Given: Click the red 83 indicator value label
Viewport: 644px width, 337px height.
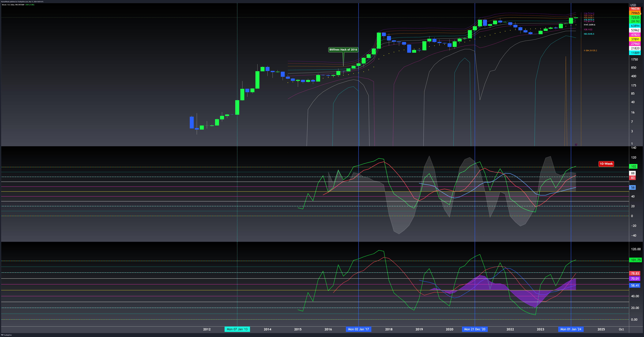Looking at the screenshot, I should pyautogui.click(x=633, y=178).
